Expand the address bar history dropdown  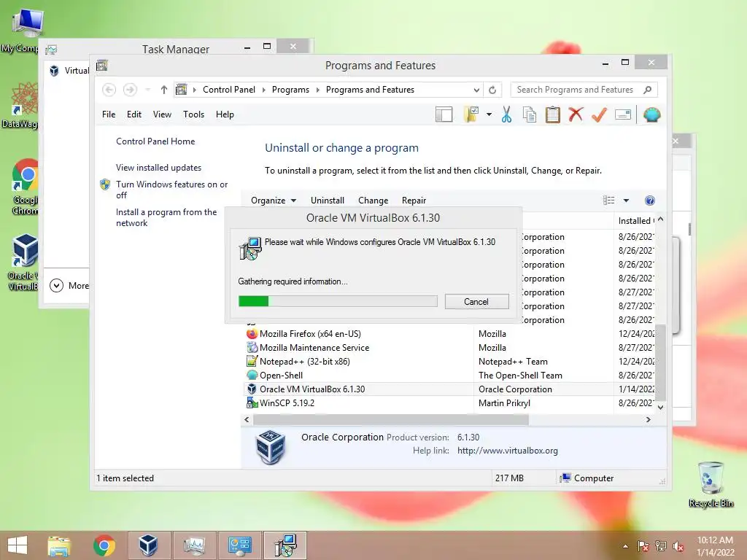(476, 90)
